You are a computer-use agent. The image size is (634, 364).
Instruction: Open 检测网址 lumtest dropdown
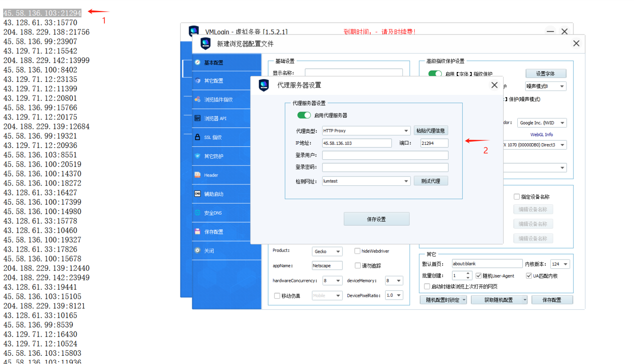366,181
